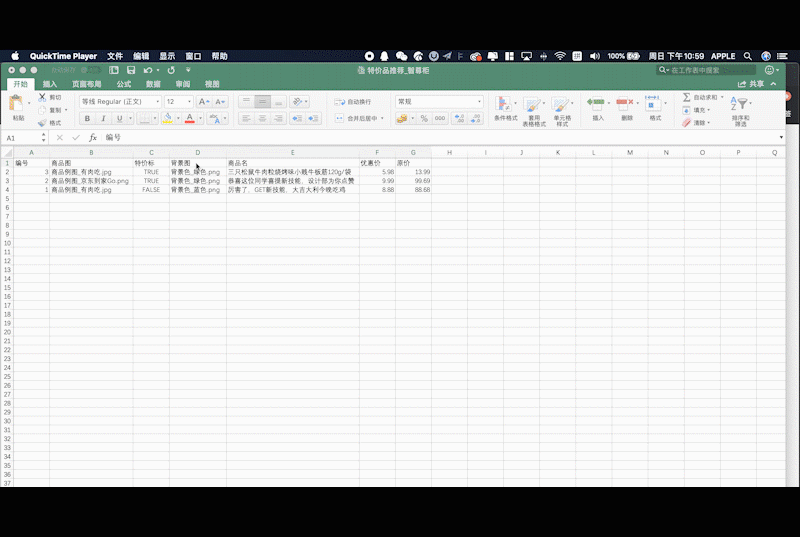Image resolution: width=800 pixels, height=537 pixels.
Task: Open the font name dropdown
Action: point(158,101)
